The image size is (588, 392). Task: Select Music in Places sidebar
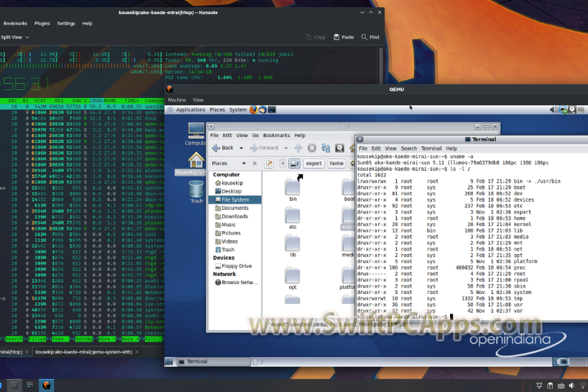(225, 225)
